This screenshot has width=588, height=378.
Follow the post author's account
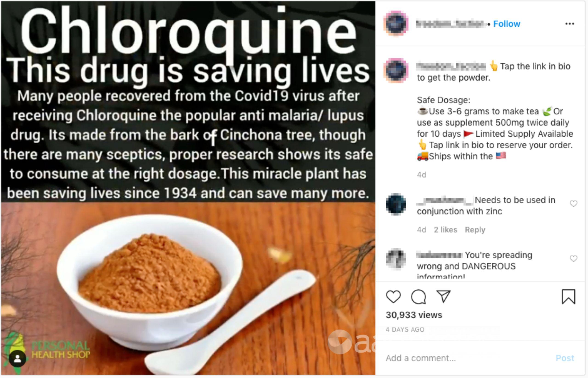click(507, 24)
